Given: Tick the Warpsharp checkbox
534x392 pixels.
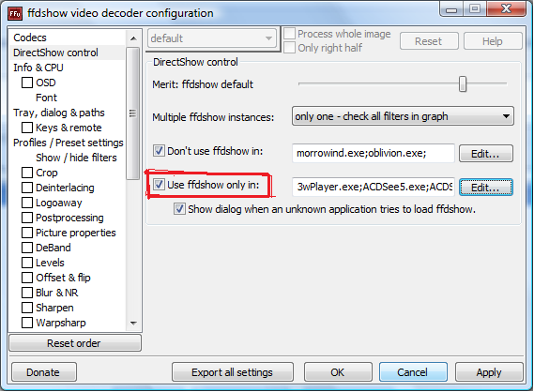Looking at the screenshot, I should [x=27, y=323].
